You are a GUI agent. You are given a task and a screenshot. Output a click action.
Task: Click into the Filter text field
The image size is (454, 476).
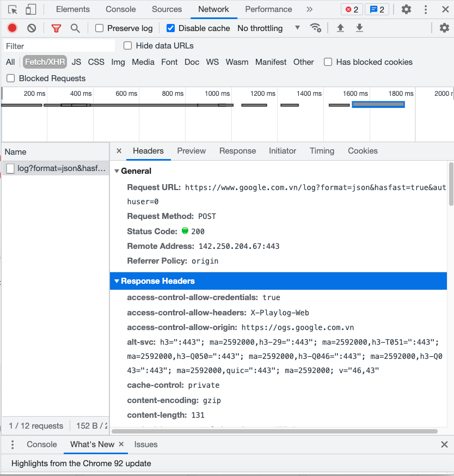pos(59,46)
